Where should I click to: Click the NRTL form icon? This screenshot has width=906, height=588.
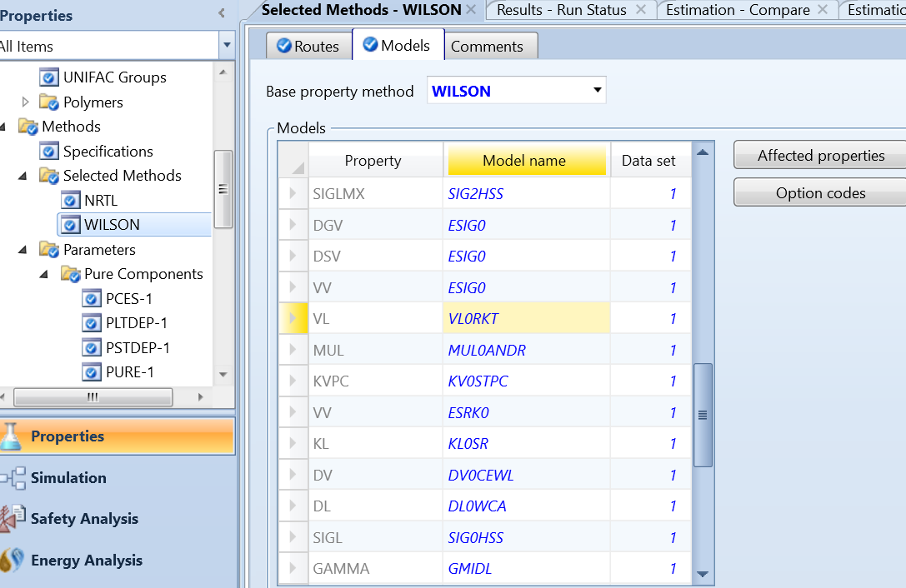(71, 201)
